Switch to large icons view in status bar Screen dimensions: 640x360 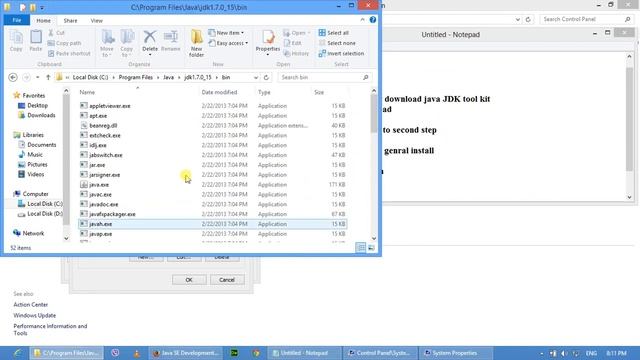click(371, 247)
